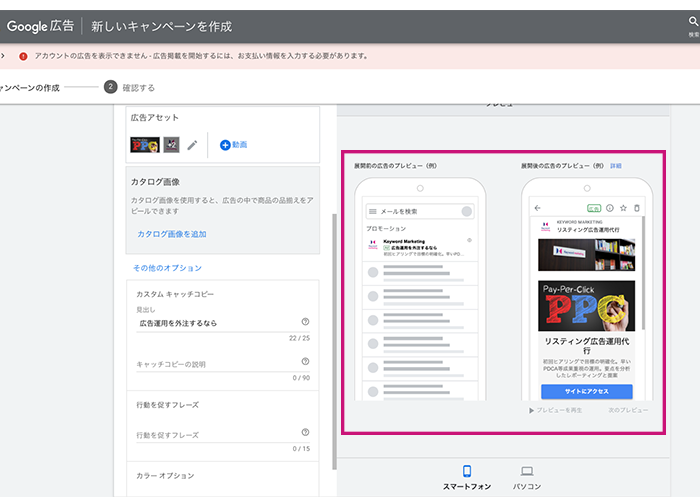This screenshot has width=700, height=497.
Task: Click avatar circle in mail search bar
Action: (467, 211)
